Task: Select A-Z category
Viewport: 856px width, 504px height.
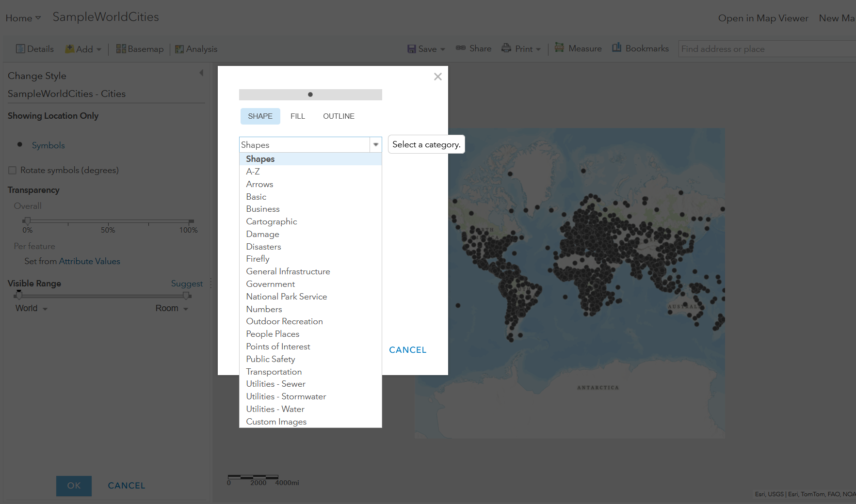Action: tap(310, 172)
